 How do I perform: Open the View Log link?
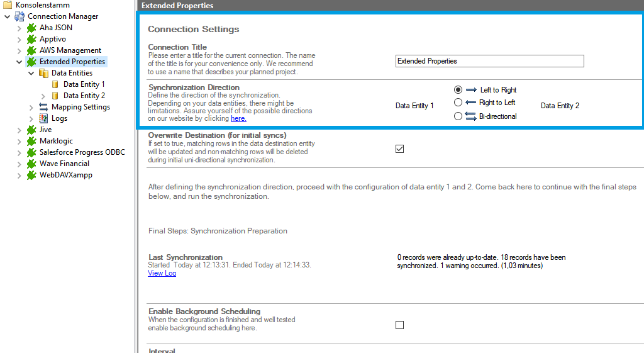[x=162, y=273]
